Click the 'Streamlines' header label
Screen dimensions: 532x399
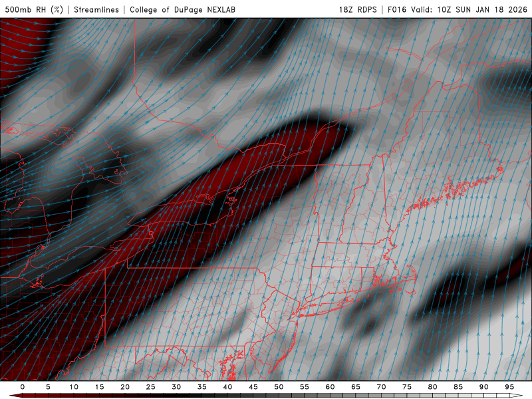(96, 9)
